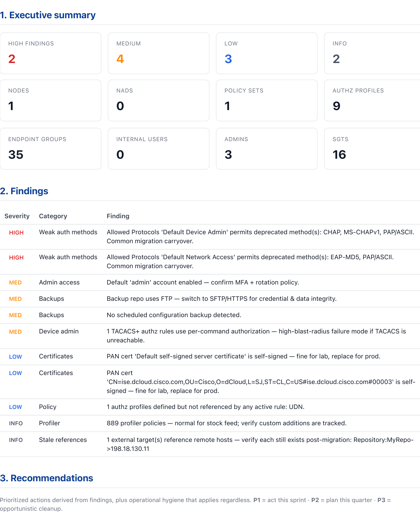Click the TACACS+ authz rules finding text
The image size is (420, 512).
257,336
